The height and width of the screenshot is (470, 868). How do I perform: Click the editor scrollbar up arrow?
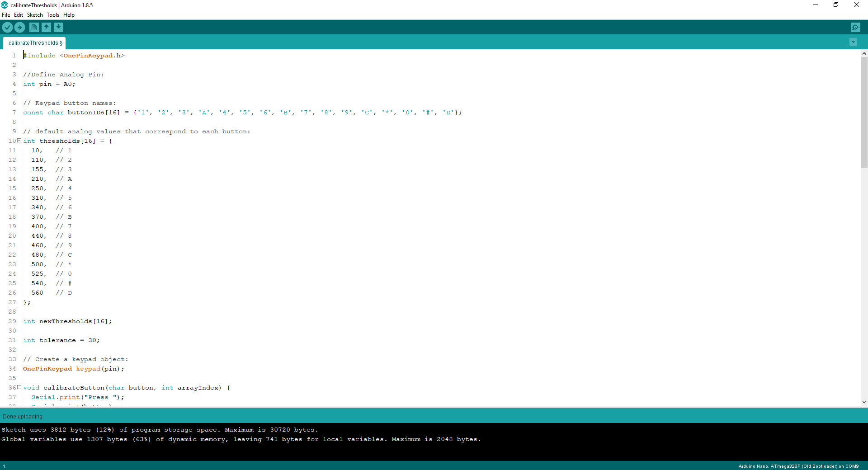coord(864,53)
